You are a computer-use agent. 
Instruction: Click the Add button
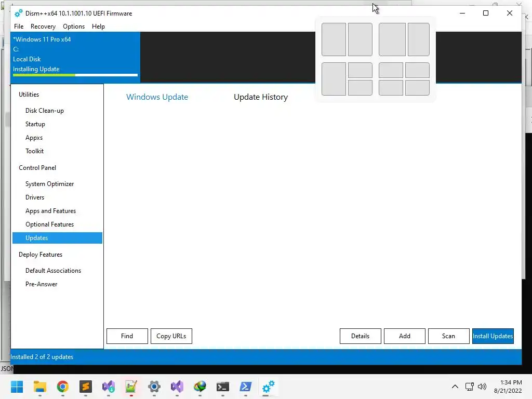[x=404, y=336]
